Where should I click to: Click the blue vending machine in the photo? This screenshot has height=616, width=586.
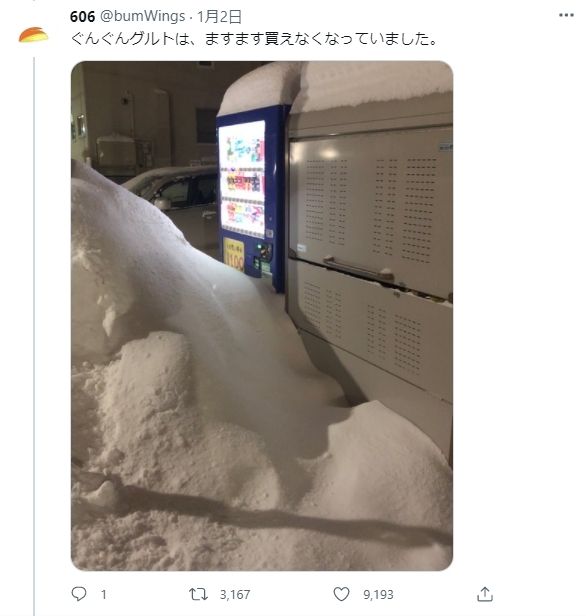pos(252,196)
